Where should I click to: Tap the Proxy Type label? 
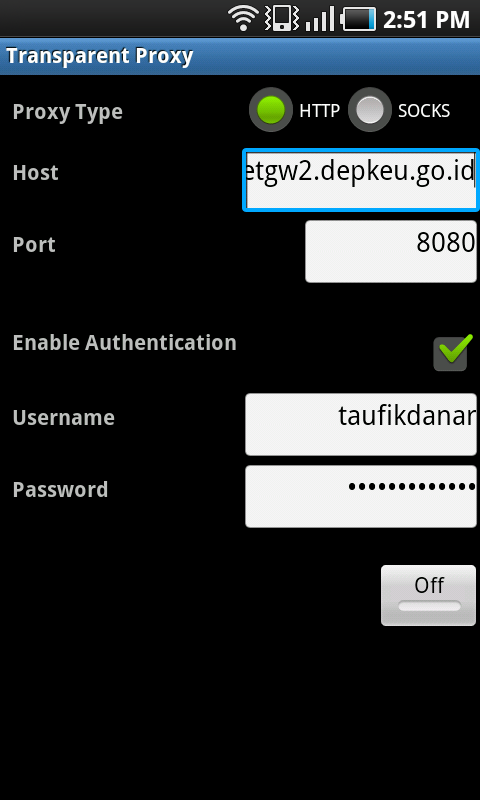[67, 112]
